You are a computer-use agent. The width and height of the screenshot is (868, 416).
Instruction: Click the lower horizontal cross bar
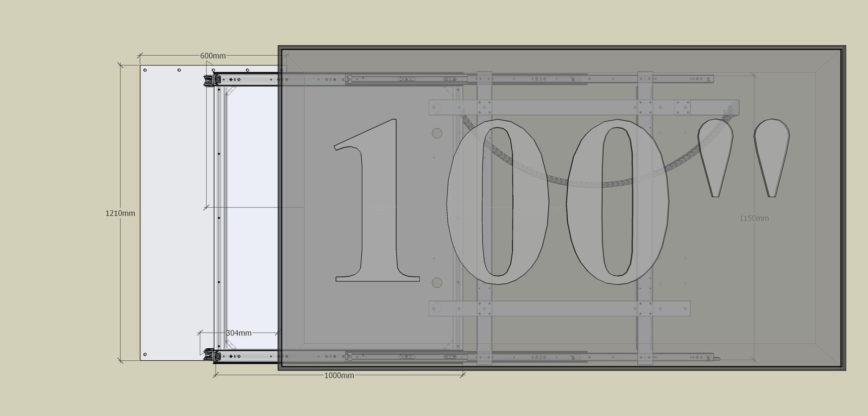(x=558, y=309)
